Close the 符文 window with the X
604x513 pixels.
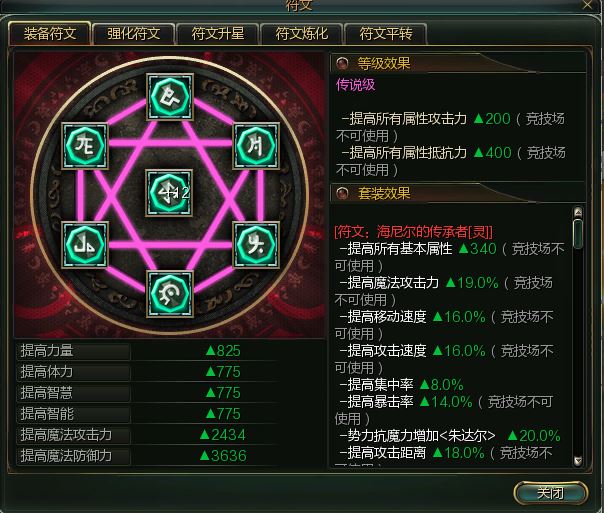[x=588, y=5]
